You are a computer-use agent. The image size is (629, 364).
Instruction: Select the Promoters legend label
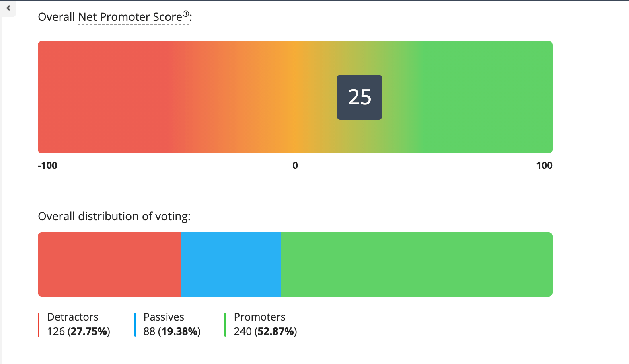[260, 317]
